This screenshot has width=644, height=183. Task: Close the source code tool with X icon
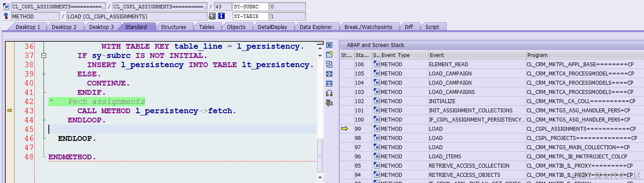pos(329,45)
